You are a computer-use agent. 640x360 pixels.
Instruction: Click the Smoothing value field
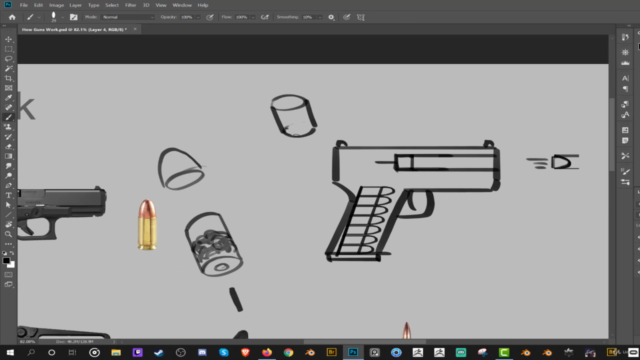point(309,17)
